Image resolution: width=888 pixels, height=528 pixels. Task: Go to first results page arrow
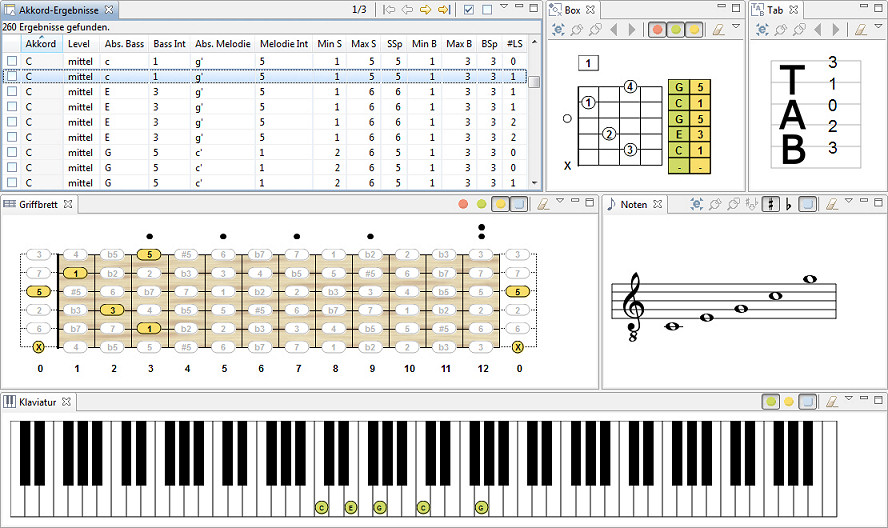point(388,10)
